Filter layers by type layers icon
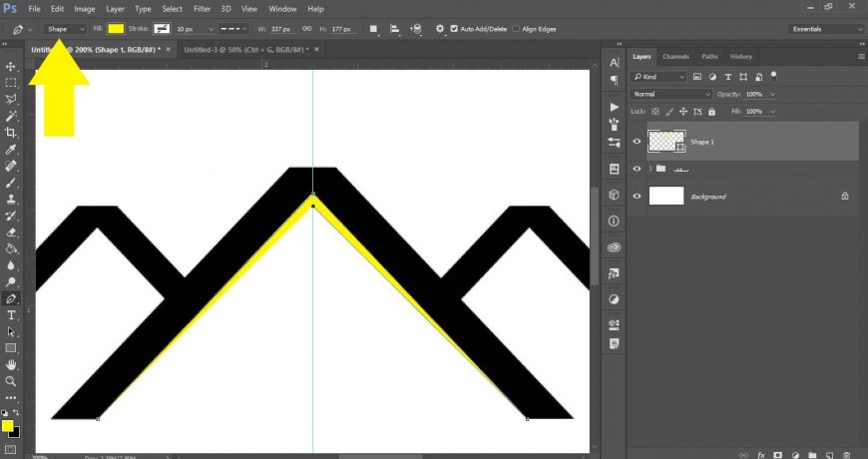Image resolution: width=868 pixels, height=459 pixels. point(727,77)
